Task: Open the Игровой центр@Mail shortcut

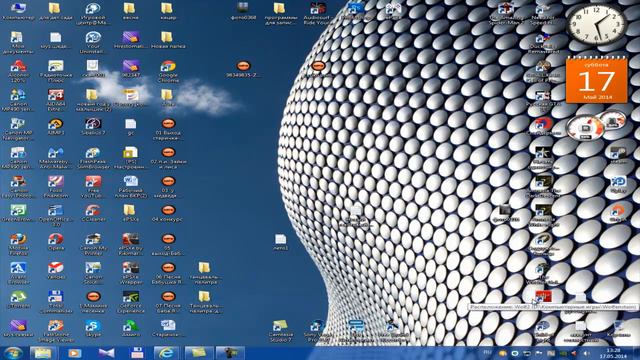Action: (x=93, y=13)
